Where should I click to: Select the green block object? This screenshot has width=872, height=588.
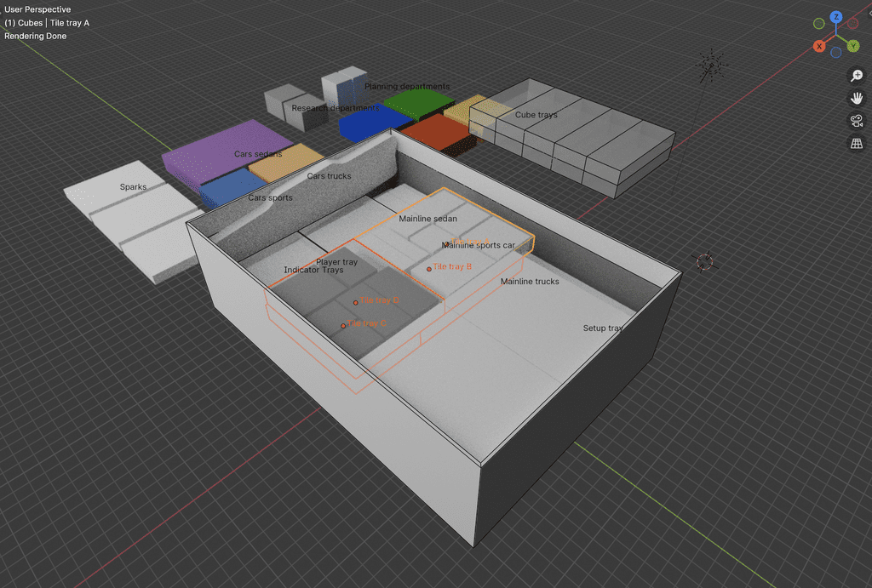[419, 103]
